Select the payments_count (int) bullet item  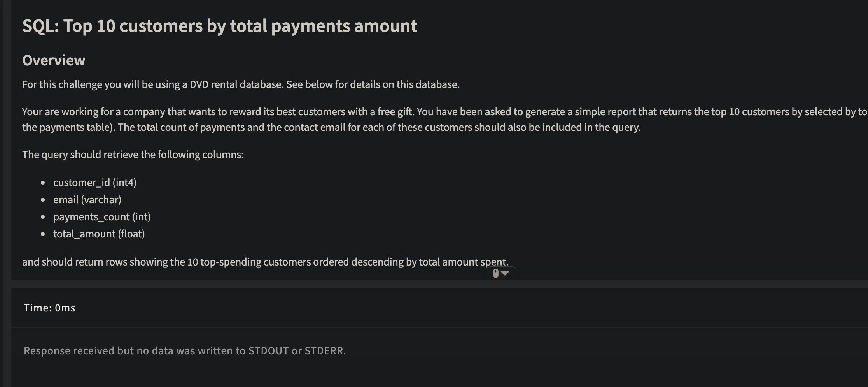click(102, 217)
